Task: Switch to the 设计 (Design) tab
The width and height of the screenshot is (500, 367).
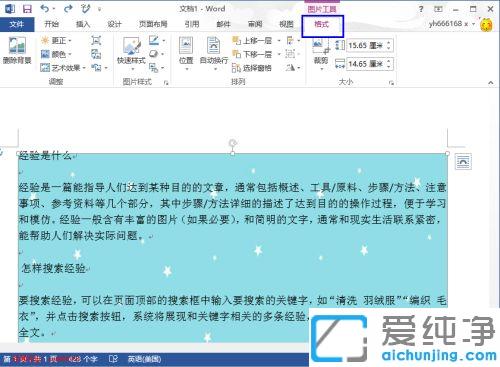Action: click(x=114, y=24)
